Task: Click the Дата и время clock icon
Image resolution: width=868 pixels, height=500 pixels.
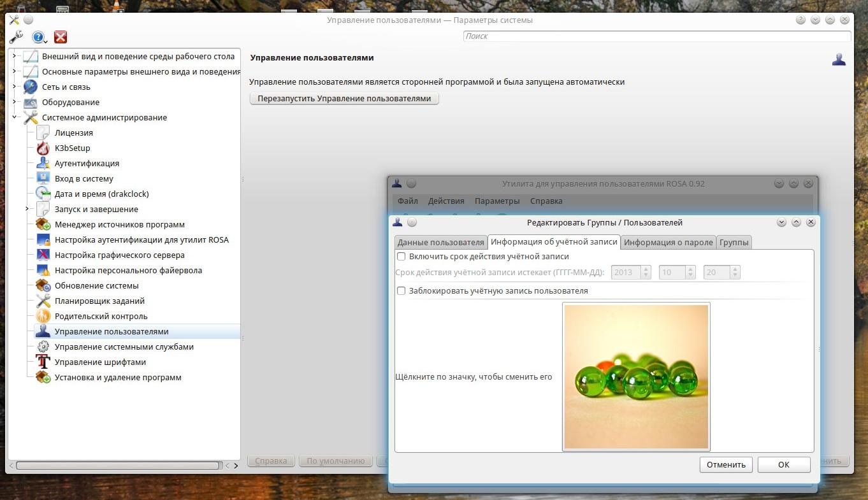Action: point(43,194)
